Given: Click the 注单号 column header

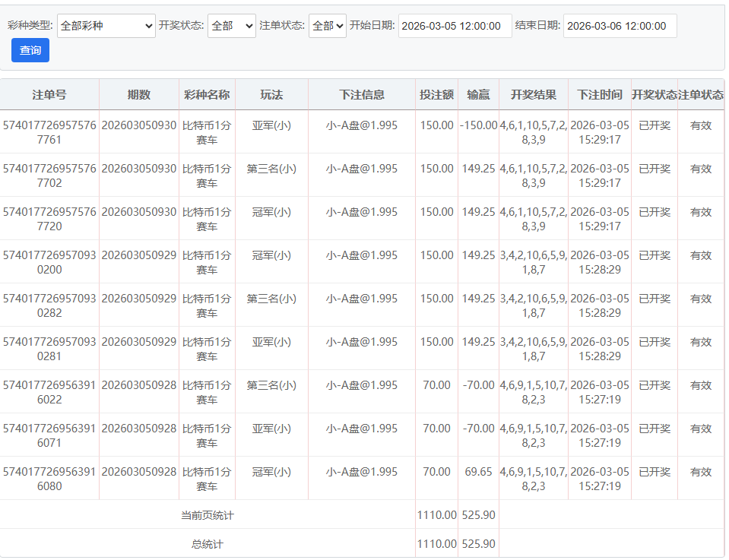Looking at the screenshot, I should pyautogui.click(x=49, y=95).
